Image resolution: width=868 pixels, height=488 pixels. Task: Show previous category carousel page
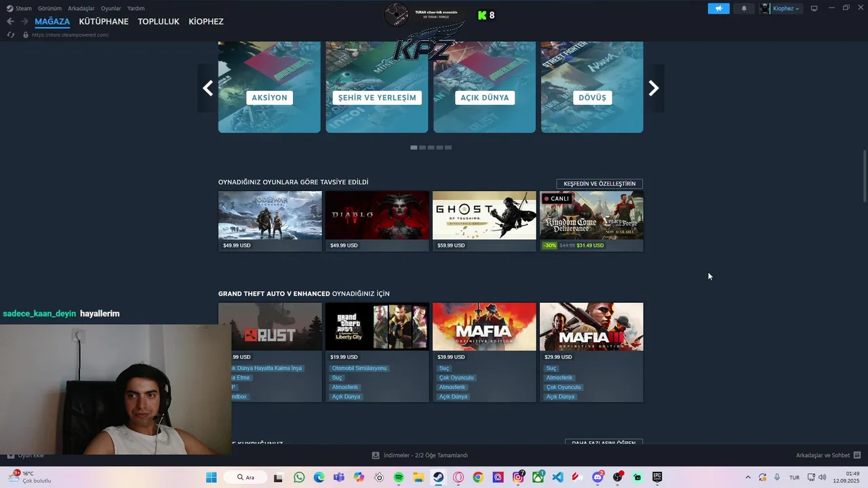click(x=208, y=88)
